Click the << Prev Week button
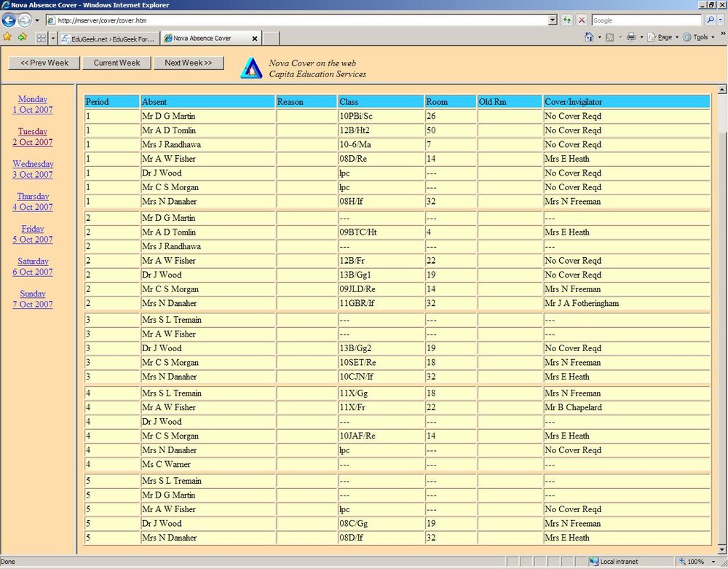728x569 pixels. point(44,63)
